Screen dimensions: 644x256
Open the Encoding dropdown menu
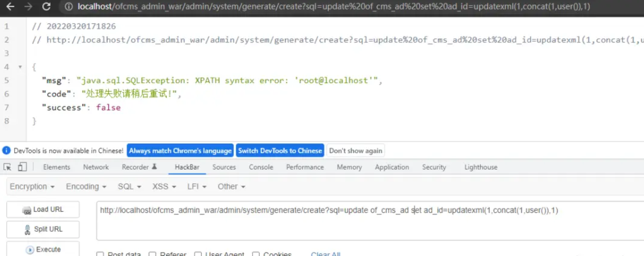pyautogui.click(x=86, y=186)
